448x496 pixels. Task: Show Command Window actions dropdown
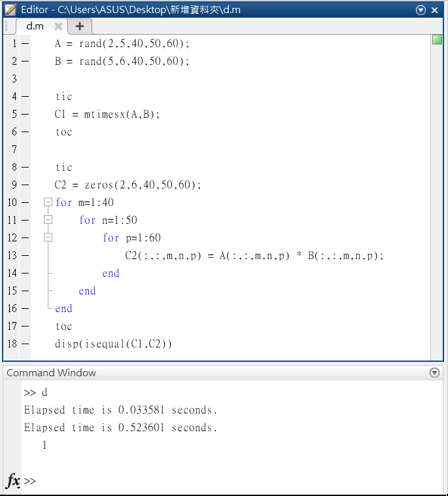(434, 373)
